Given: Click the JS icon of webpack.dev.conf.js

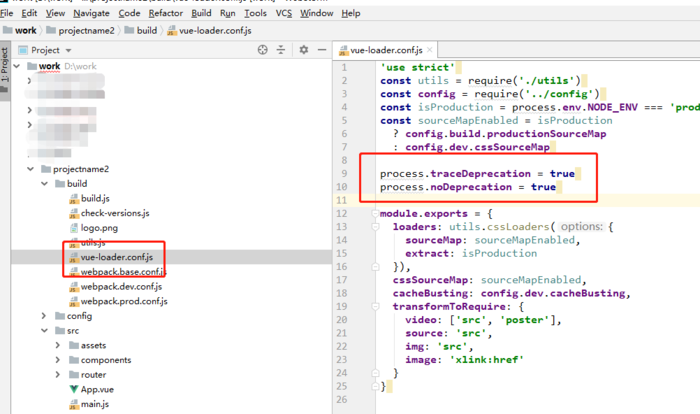Looking at the screenshot, I should (74, 287).
